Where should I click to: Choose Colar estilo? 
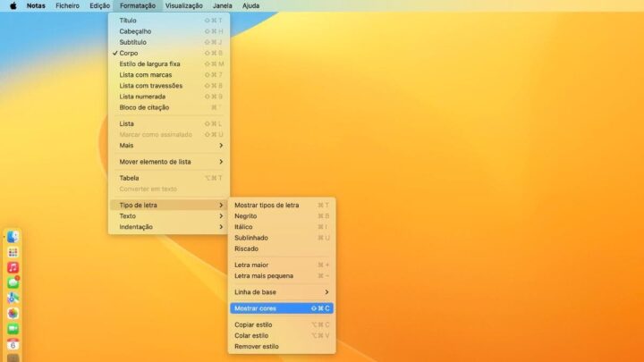(x=282, y=336)
